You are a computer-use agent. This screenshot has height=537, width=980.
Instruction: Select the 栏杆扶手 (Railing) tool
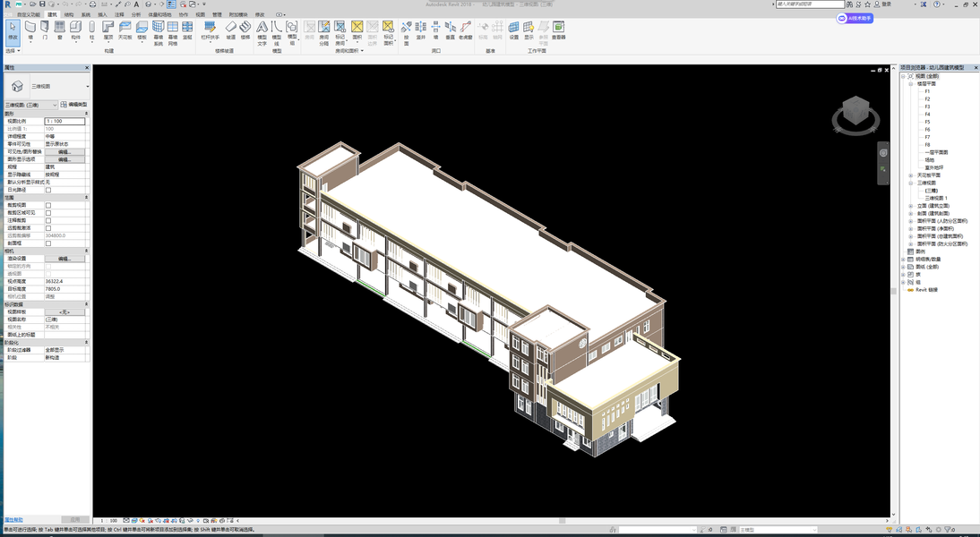click(x=210, y=30)
